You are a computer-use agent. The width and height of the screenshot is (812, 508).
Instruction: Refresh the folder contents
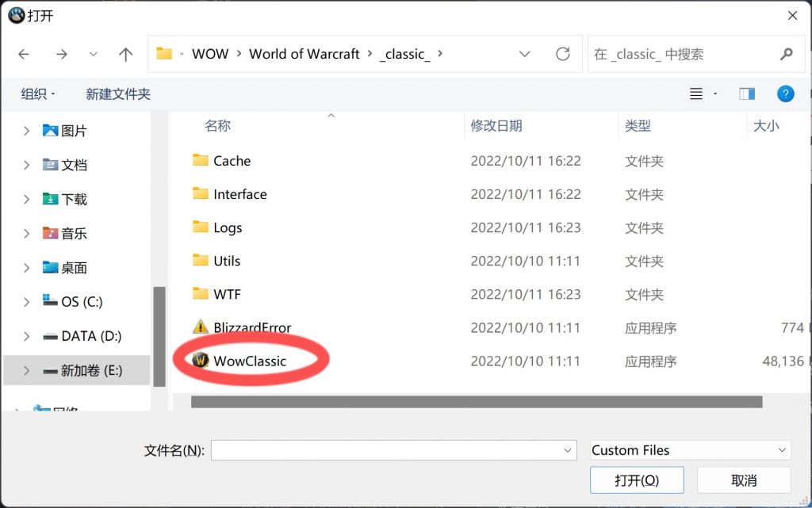click(x=563, y=54)
